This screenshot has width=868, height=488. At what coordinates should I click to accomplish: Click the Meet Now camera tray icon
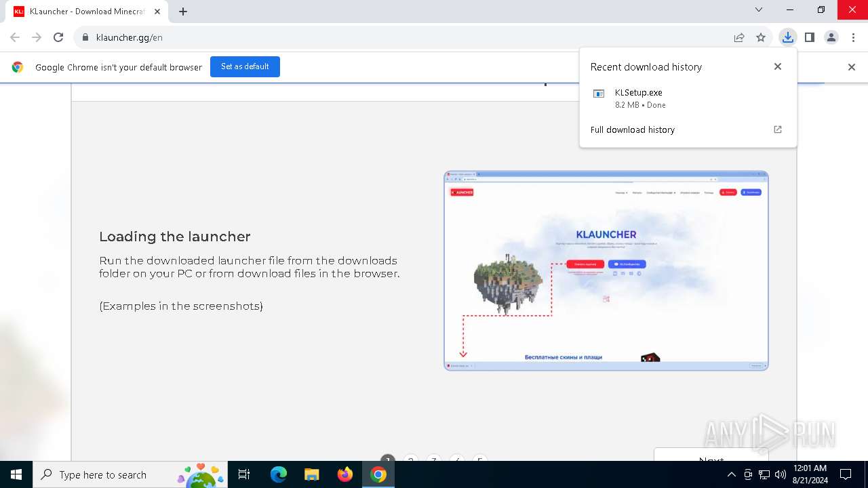point(747,474)
